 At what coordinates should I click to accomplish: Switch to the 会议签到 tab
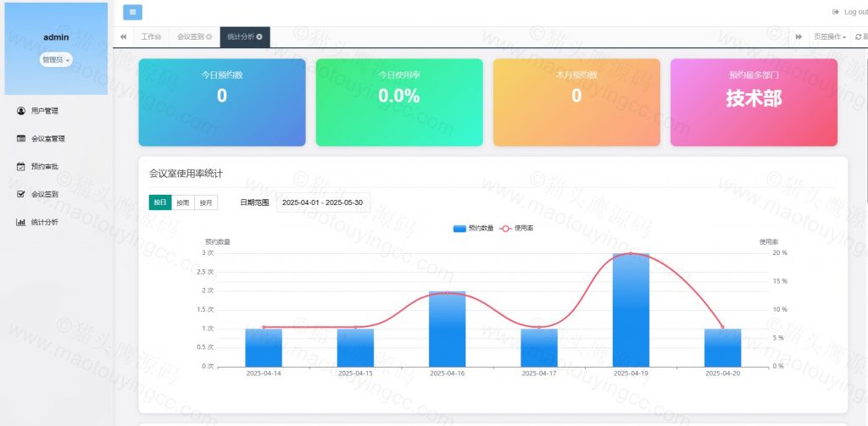point(194,37)
